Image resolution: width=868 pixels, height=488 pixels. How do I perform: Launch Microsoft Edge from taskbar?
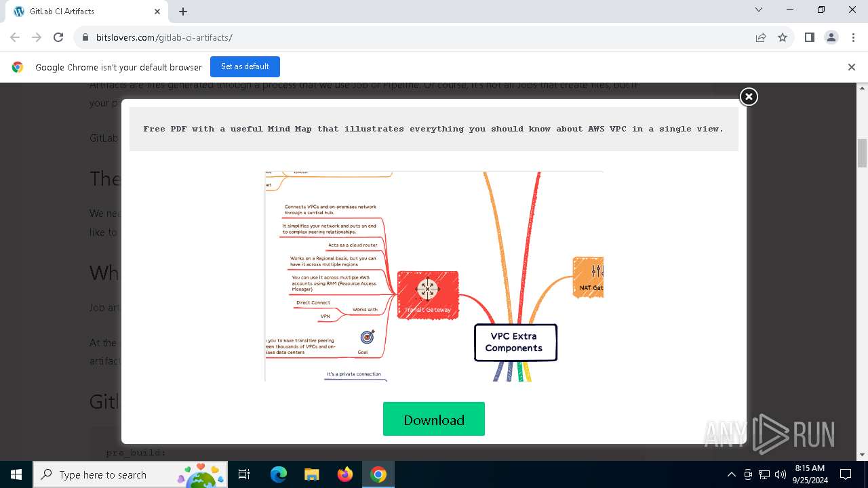pyautogui.click(x=279, y=474)
